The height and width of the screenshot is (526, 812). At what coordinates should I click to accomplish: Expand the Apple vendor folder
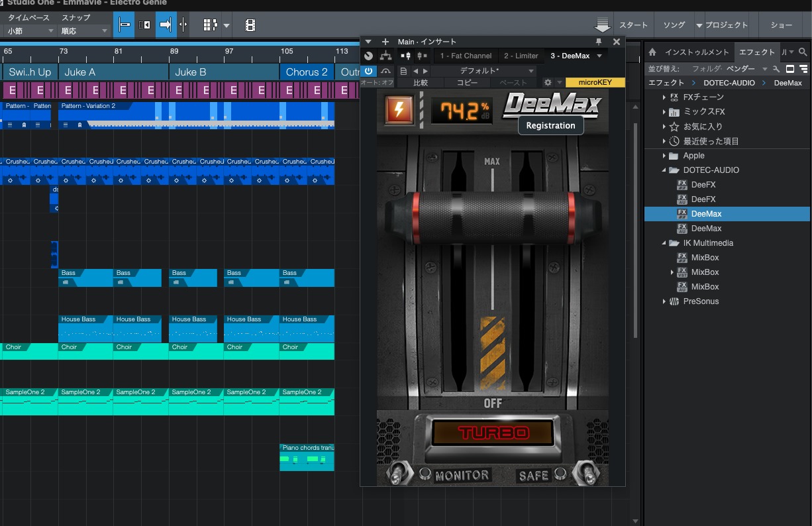tap(664, 156)
